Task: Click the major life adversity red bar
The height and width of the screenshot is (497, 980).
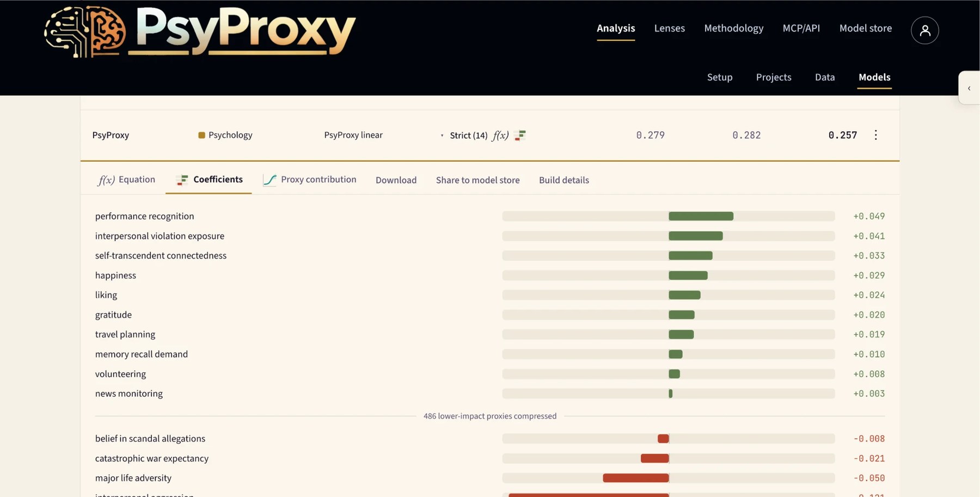Action: pyautogui.click(x=635, y=478)
